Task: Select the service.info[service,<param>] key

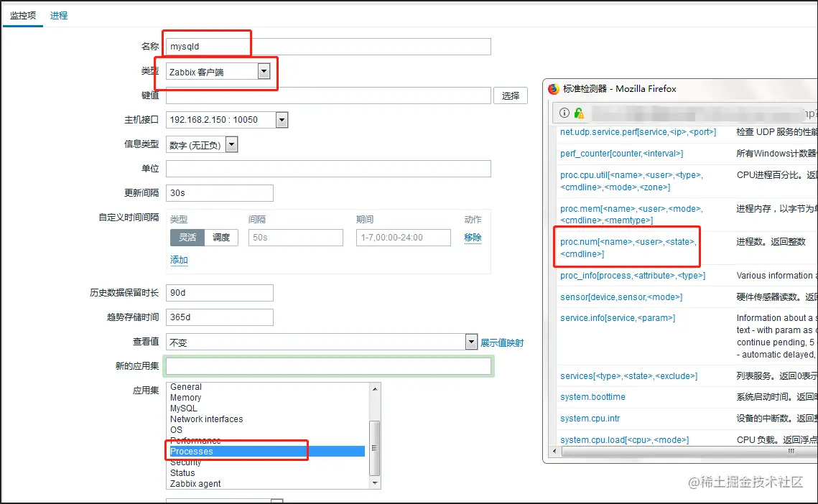Action: 618,318
